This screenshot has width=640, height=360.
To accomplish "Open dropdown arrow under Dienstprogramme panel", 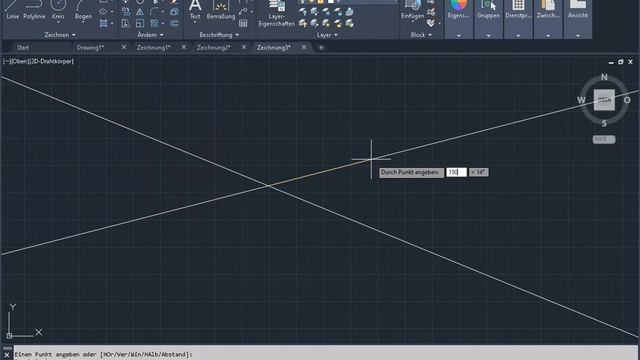I will coord(518,36).
